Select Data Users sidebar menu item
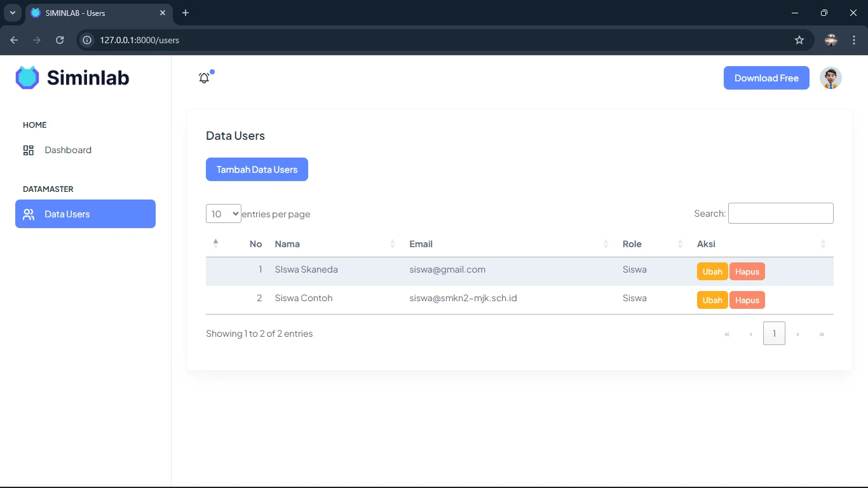The height and width of the screenshot is (488, 868). [85, 214]
